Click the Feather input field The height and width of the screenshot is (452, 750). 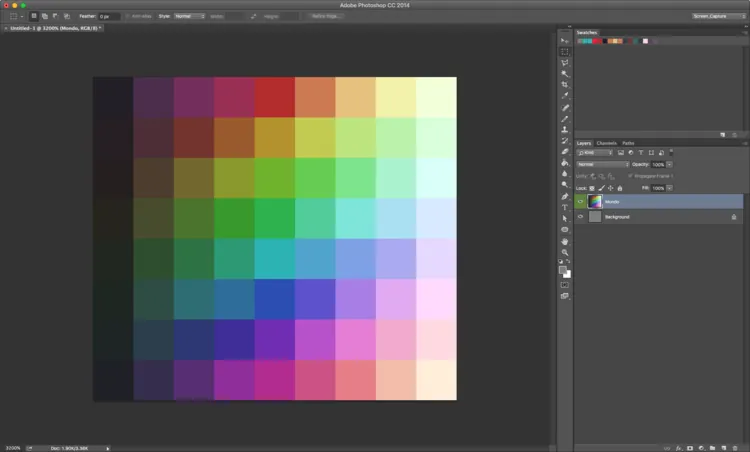coord(109,16)
